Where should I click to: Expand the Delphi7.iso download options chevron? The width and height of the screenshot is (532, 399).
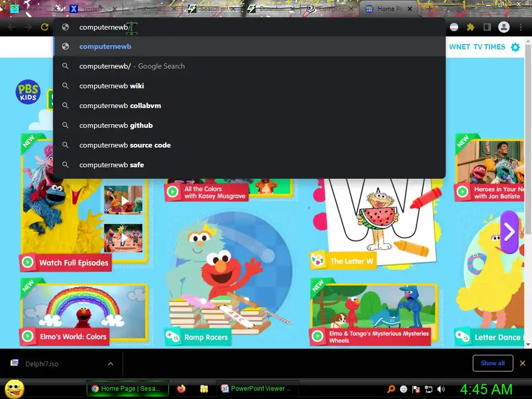[111, 364]
